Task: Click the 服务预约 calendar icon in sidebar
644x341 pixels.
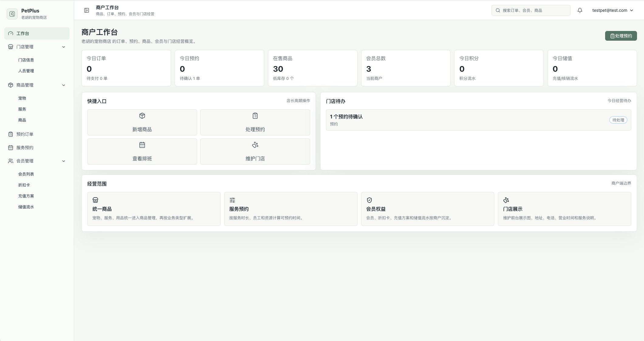Action: pyautogui.click(x=11, y=148)
